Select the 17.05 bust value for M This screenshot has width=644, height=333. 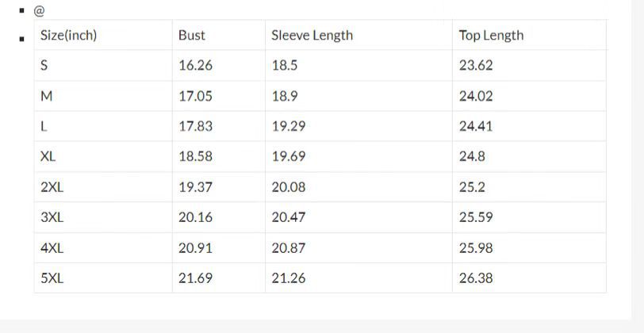(195, 96)
